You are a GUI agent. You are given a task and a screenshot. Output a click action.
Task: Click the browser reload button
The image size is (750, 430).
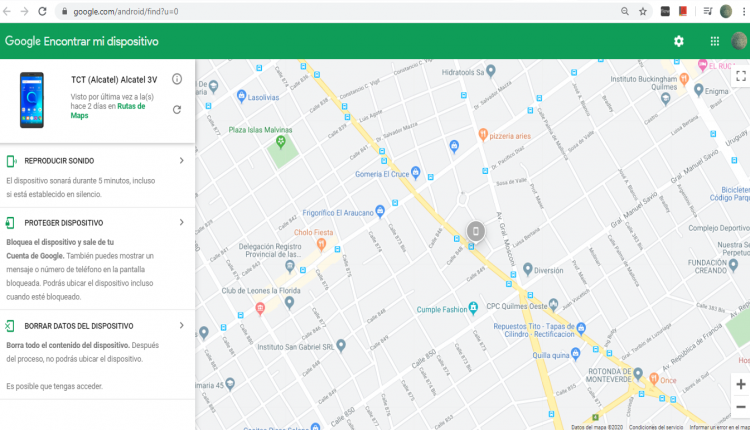pos(40,11)
